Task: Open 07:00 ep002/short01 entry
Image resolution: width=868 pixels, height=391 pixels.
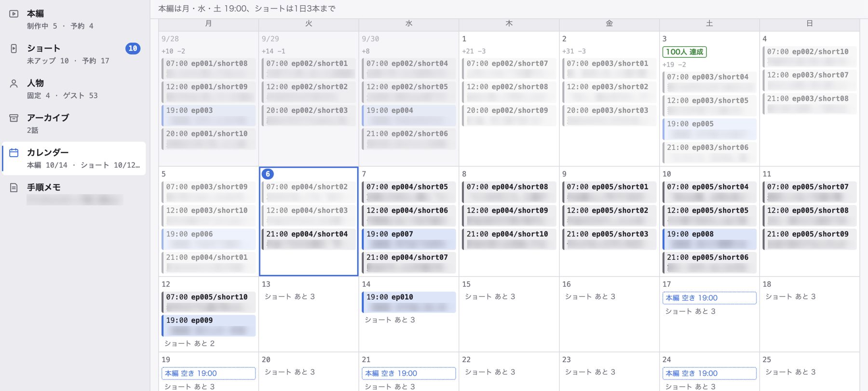Action: pos(309,68)
